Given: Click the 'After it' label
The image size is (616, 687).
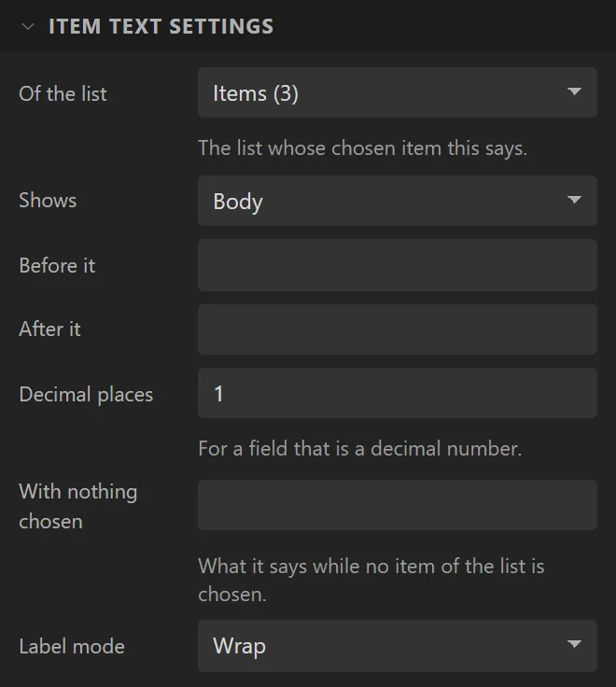Looking at the screenshot, I should pos(49,329).
